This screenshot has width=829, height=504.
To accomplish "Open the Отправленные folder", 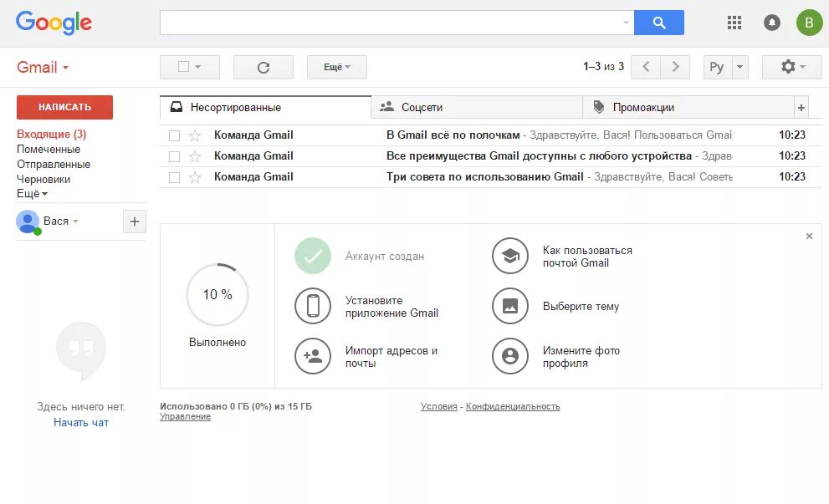I will click(x=54, y=165).
